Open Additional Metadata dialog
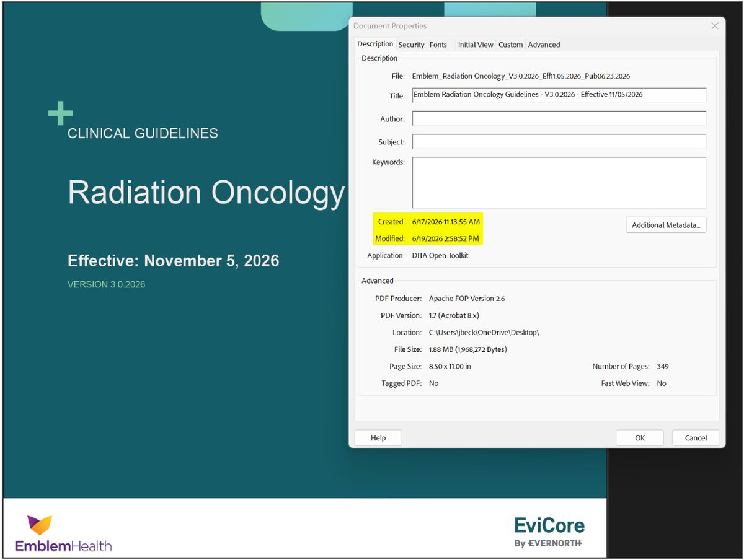 [666, 225]
